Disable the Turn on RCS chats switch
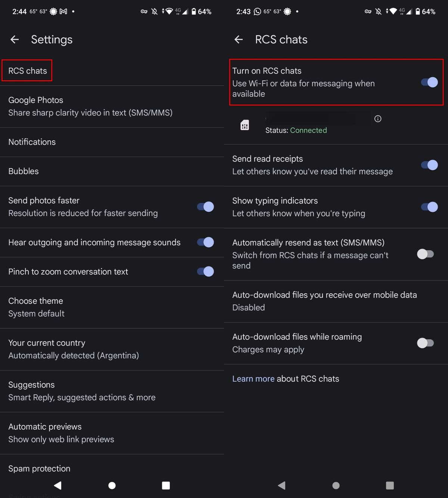This screenshot has height=498, width=448. point(429,82)
